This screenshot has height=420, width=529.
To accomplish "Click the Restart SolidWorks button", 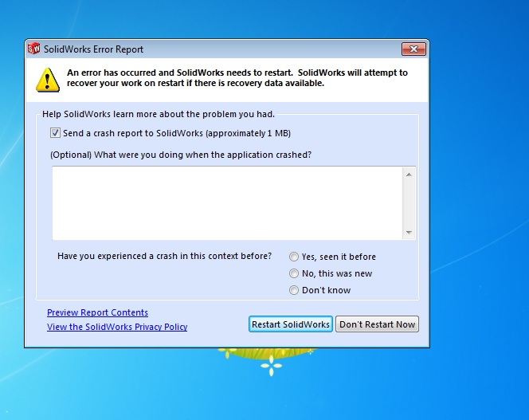I will (291, 324).
